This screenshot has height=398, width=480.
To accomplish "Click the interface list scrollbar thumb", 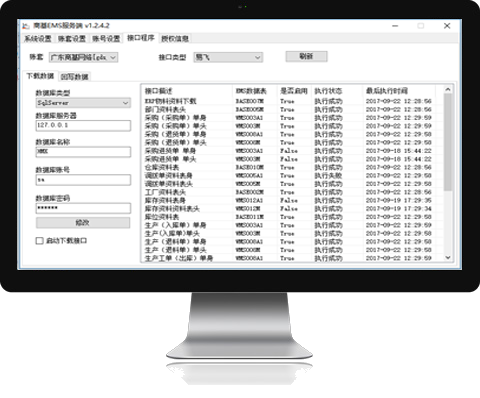I will [x=448, y=142].
